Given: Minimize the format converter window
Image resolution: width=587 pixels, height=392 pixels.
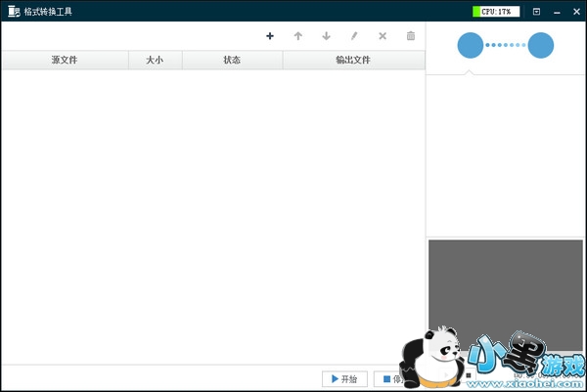Looking at the screenshot, I should point(556,12).
